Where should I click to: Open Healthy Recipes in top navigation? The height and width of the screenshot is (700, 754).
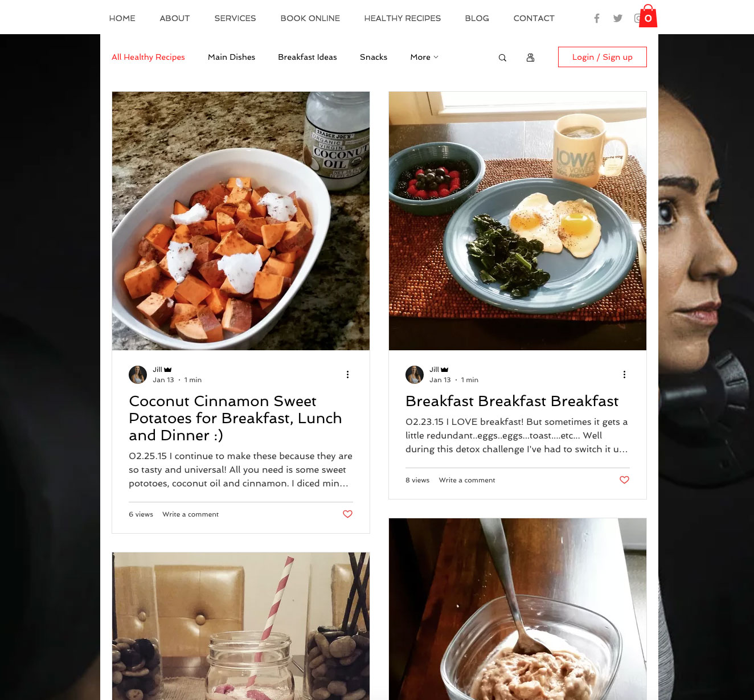(x=403, y=18)
